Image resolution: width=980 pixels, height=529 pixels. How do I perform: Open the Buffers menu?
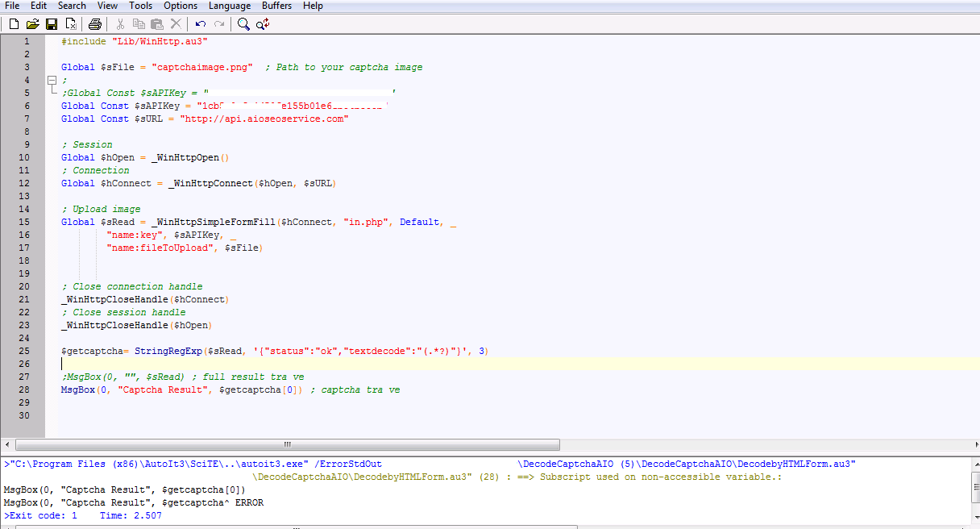[x=277, y=6]
